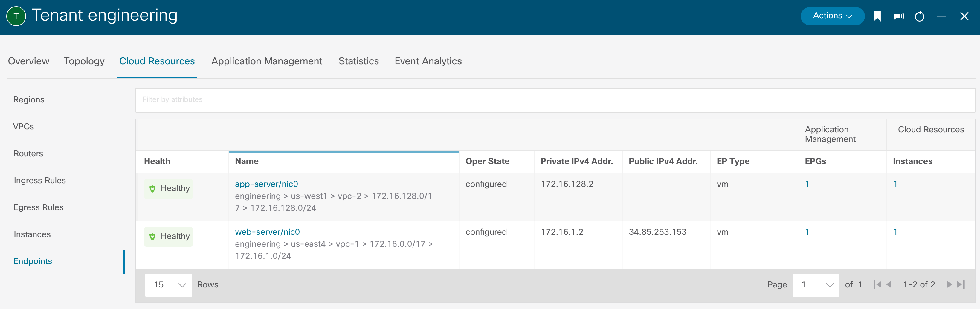Go to next page arrow icon
Image resolution: width=980 pixels, height=309 pixels.
pos(949,285)
